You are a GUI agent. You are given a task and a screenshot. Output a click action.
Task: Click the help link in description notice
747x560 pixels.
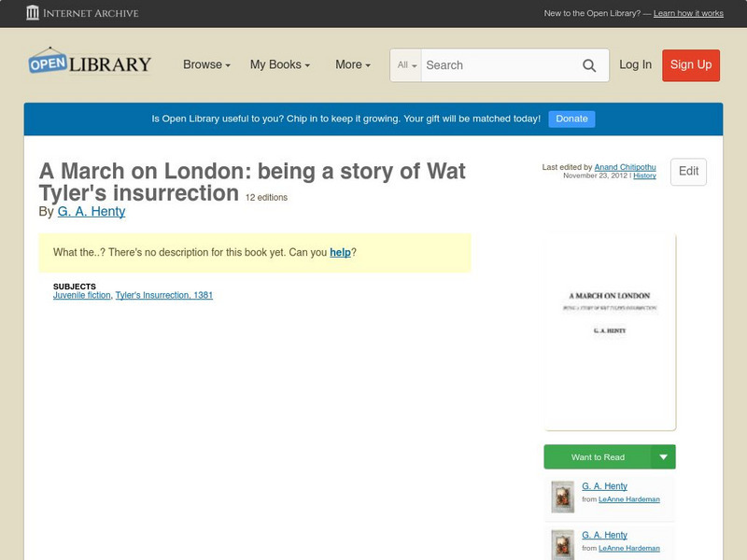click(x=341, y=252)
